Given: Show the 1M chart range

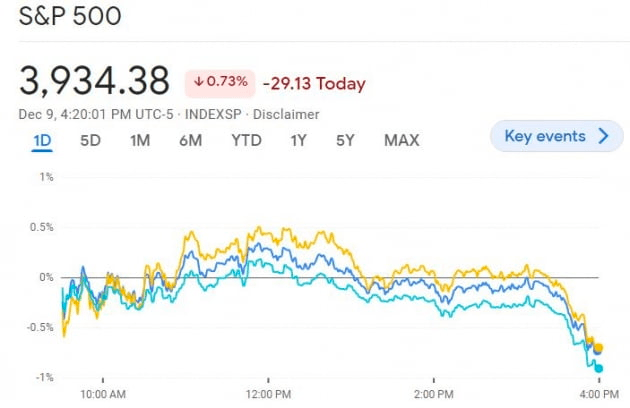Looking at the screenshot, I should point(140,140).
